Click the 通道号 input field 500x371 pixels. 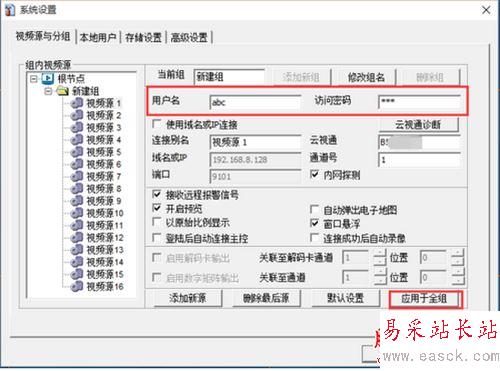[x=419, y=160]
